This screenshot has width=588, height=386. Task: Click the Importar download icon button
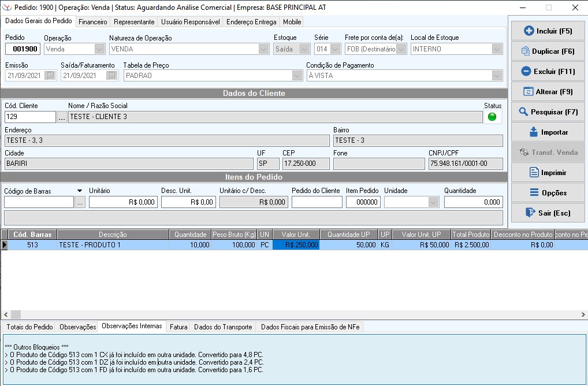[547, 132]
